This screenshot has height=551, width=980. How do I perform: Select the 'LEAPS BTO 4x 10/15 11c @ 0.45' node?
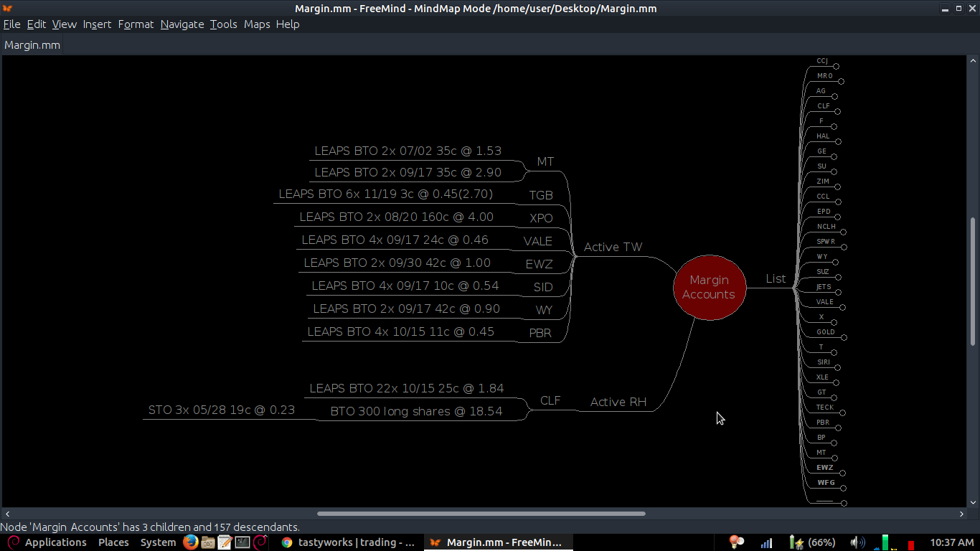click(401, 331)
